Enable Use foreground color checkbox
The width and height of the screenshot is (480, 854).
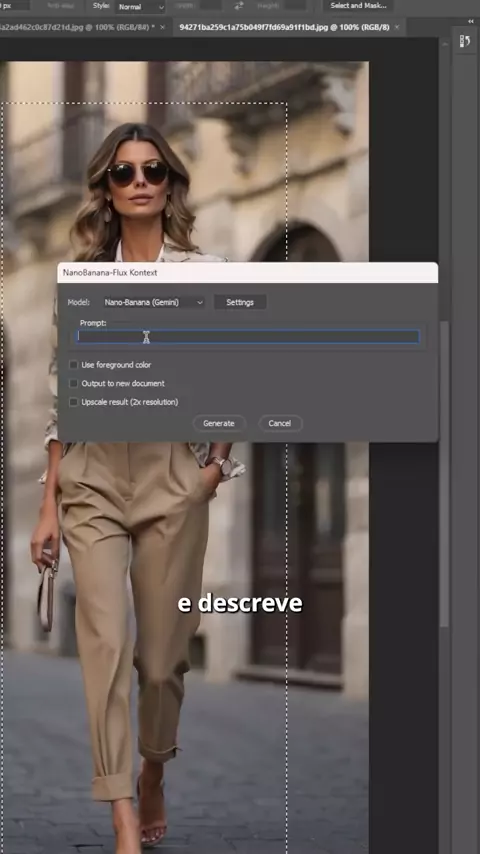tap(74, 365)
